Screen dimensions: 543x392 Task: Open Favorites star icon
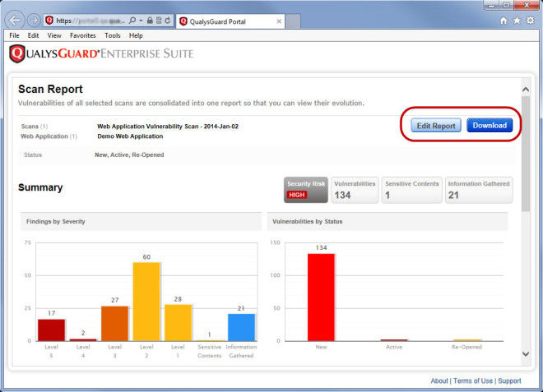tap(517, 21)
